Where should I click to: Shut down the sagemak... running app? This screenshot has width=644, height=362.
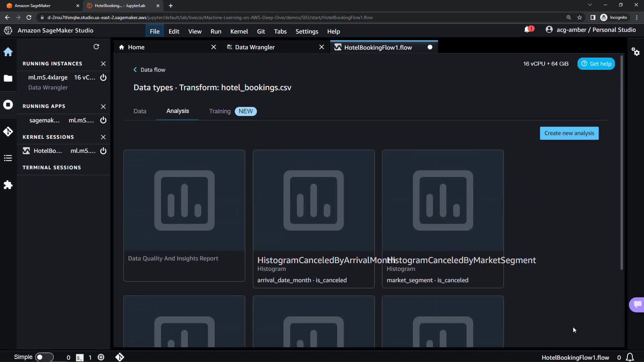103,120
